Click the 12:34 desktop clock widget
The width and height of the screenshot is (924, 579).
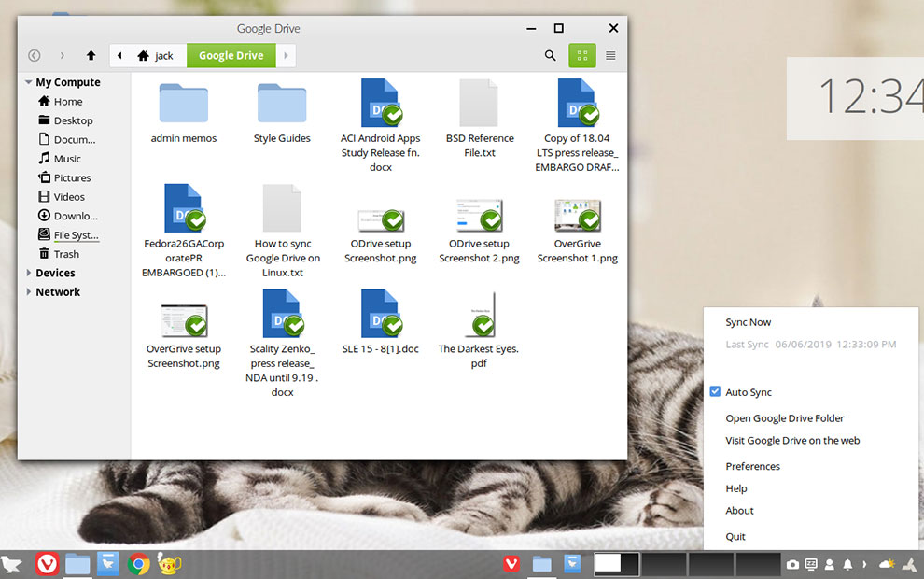click(856, 98)
